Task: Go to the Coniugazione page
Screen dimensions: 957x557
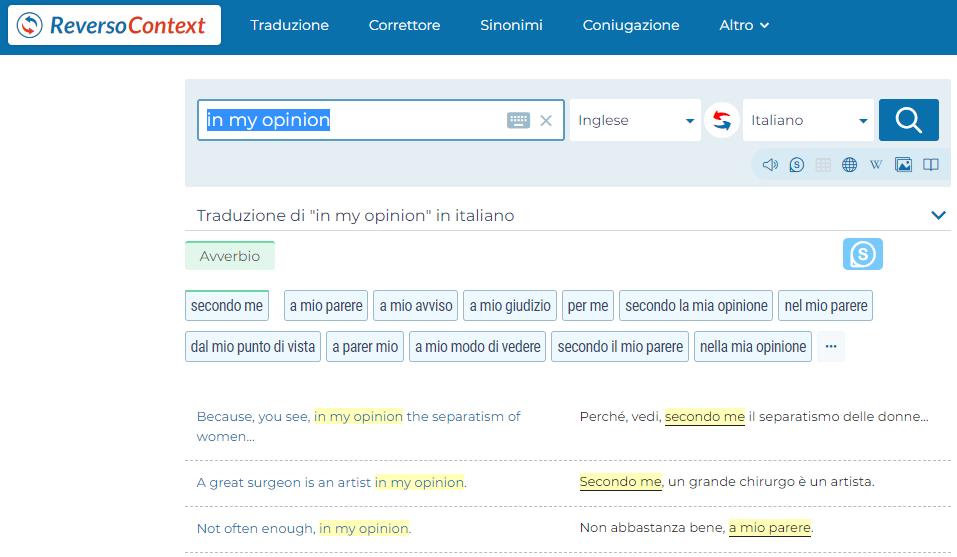Action: [631, 25]
